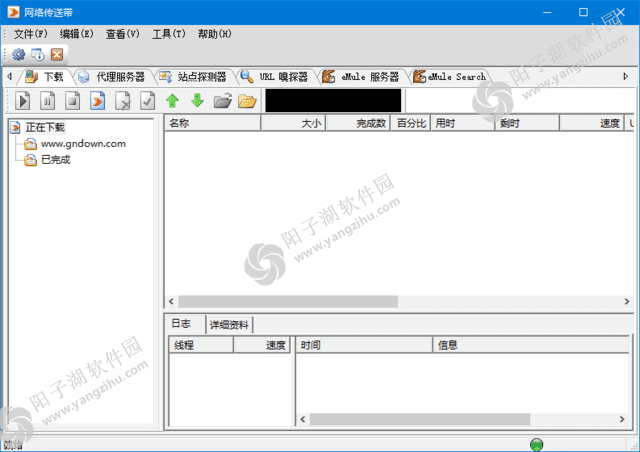This screenshot has width=640, height=452.
Task: Sort by the 用时 column header
Action: click(x=462, y=123)
